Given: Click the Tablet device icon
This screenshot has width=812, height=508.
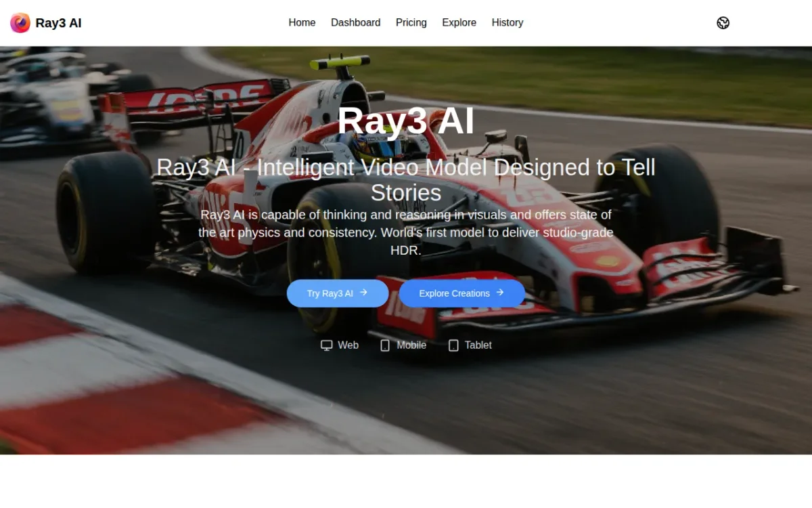Looking at the screenshot, I should click(x=453, y=345).
